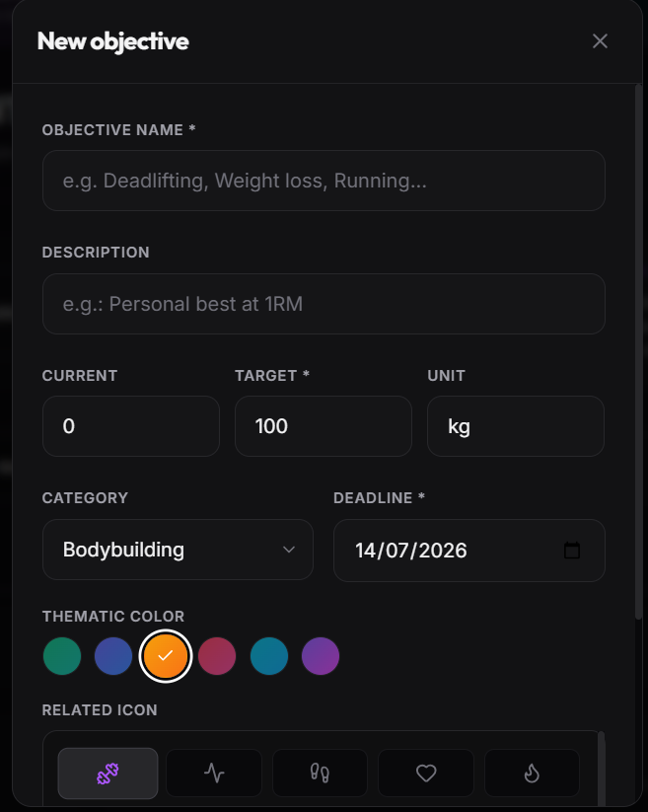Select the purple thematic color

tap(321, 656)
